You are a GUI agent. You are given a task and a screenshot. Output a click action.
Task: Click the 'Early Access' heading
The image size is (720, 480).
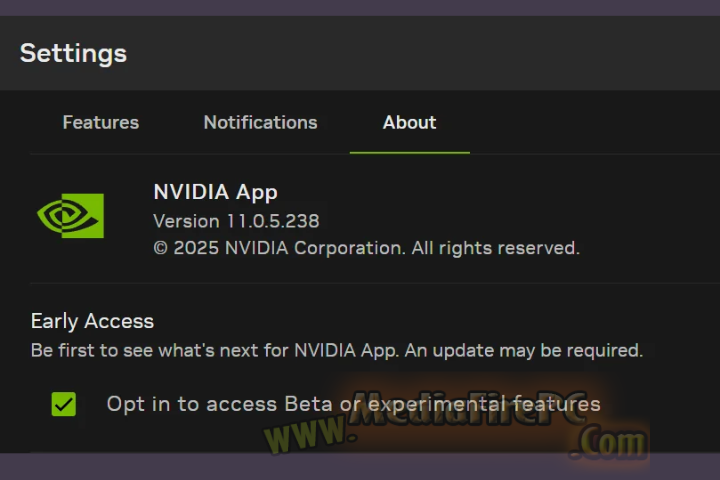point(92,321)
